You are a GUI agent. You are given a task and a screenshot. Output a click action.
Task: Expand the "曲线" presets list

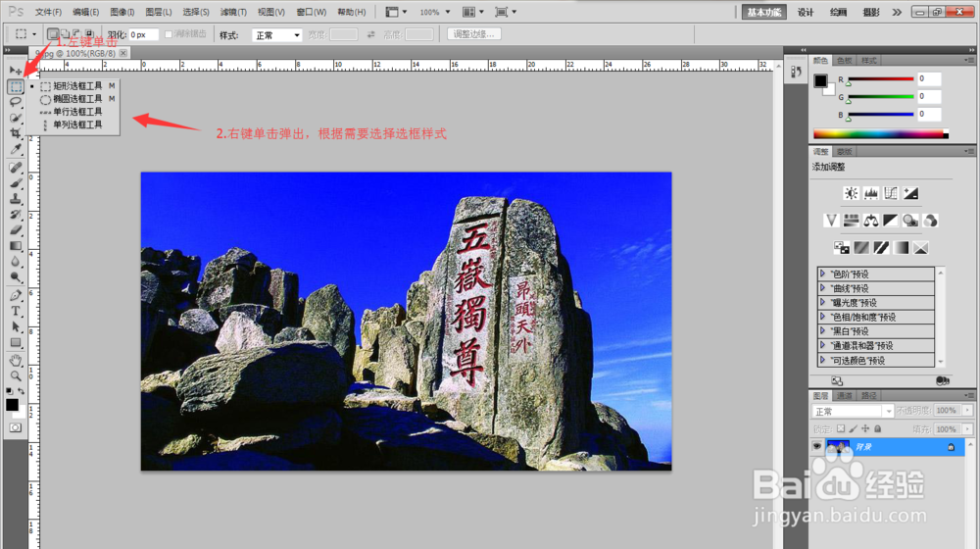pyautogui.click(x=822, y=288)
